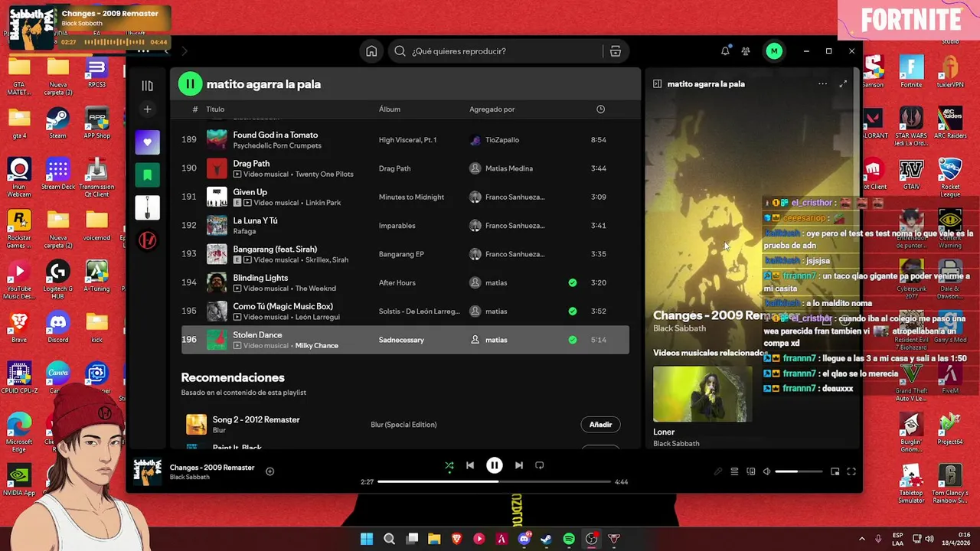Enter full screen player

click(x=851, y=471)
